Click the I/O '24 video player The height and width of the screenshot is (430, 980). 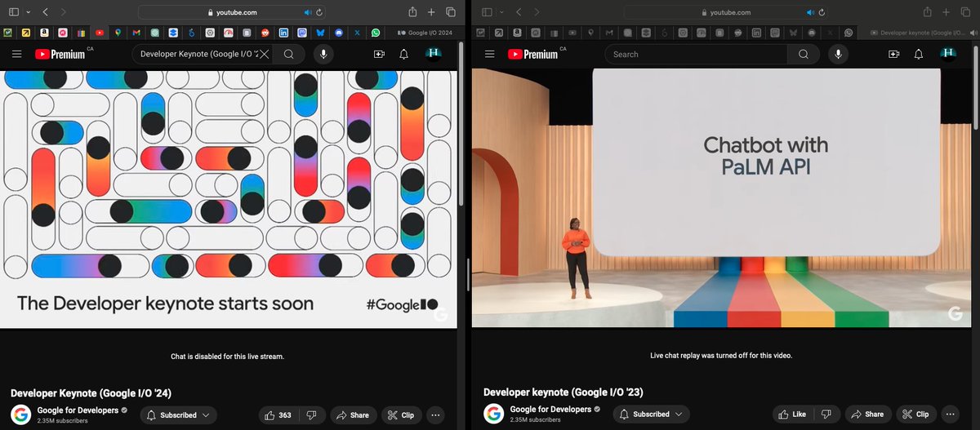pos(229,199)
